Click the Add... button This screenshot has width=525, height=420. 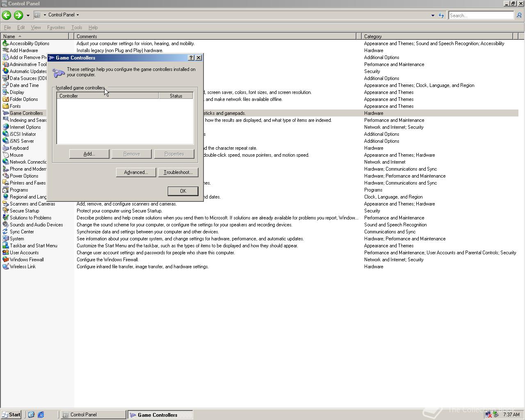89,154
